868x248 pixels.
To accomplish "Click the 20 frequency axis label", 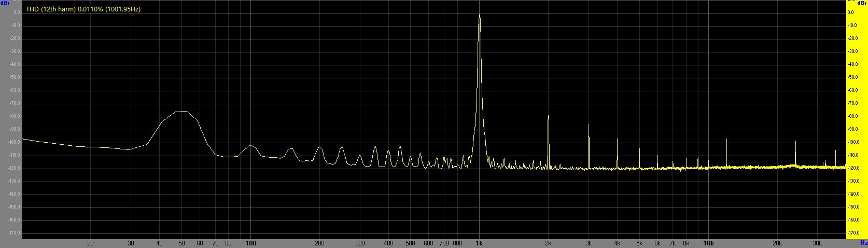I will point(91,243).
